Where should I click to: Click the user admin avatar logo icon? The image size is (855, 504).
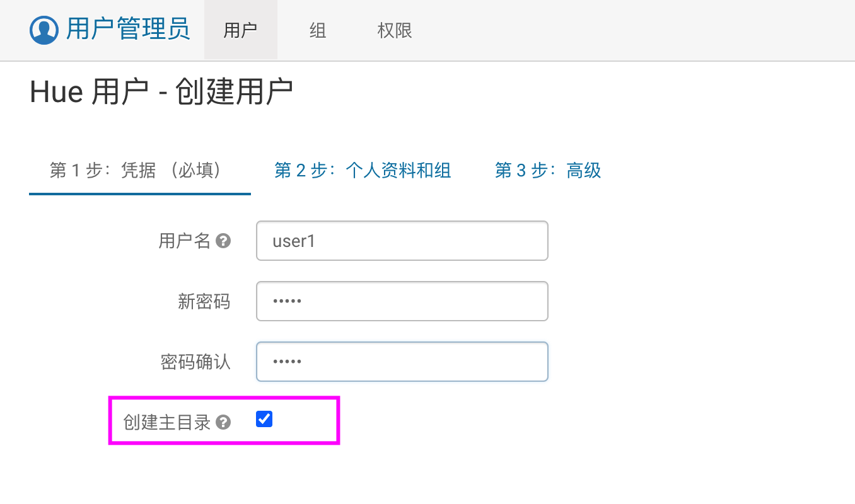tap(44, 30)
